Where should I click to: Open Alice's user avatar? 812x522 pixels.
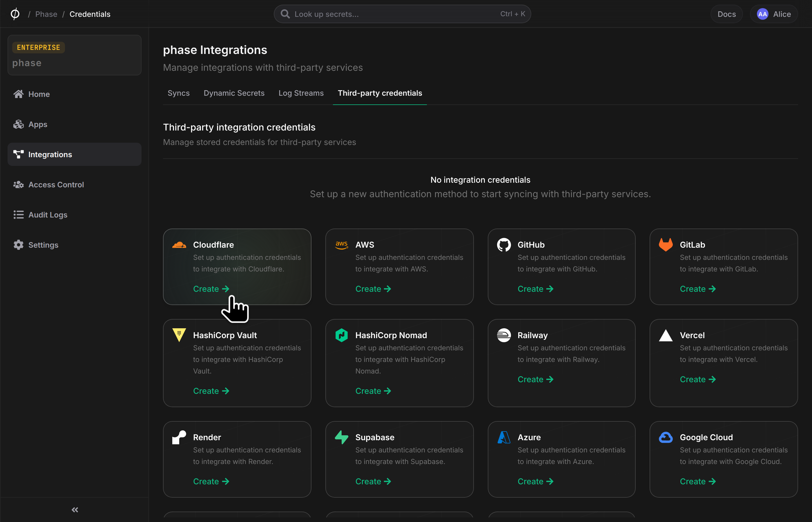point(762,14)
